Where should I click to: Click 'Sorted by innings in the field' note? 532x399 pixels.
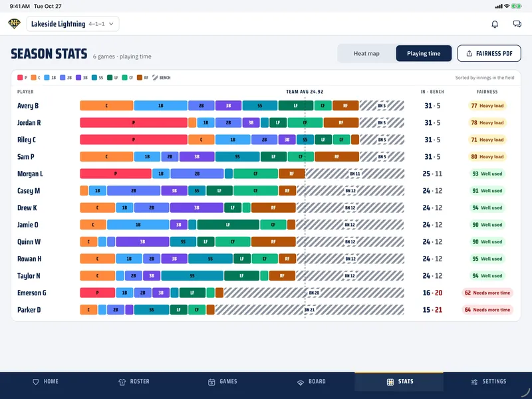tap(485, 78)
